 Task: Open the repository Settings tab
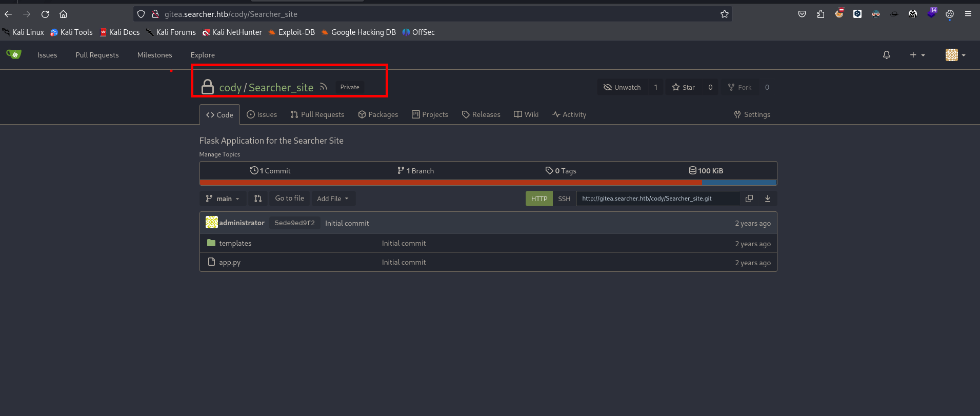752,114
